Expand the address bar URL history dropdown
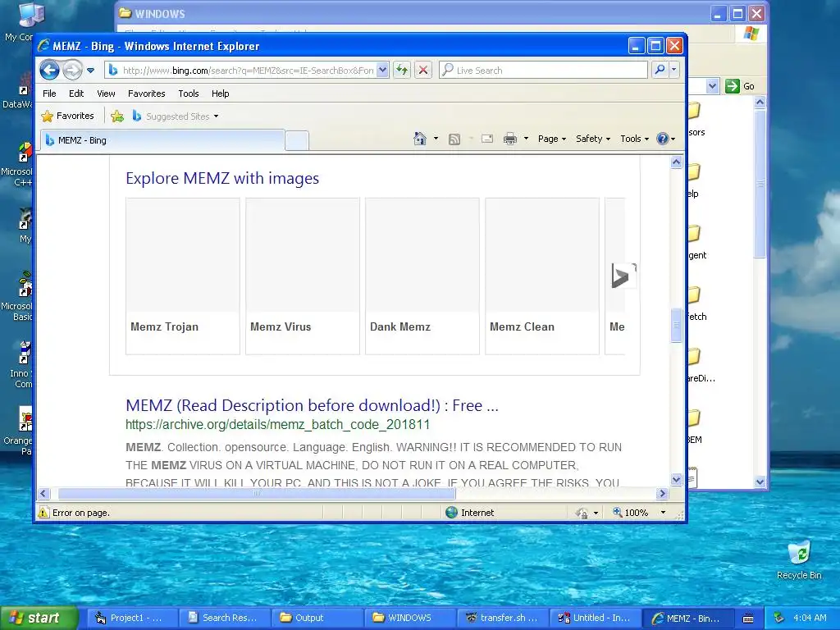Viewport: 840px width, 630px height. (x=382, y=71)
